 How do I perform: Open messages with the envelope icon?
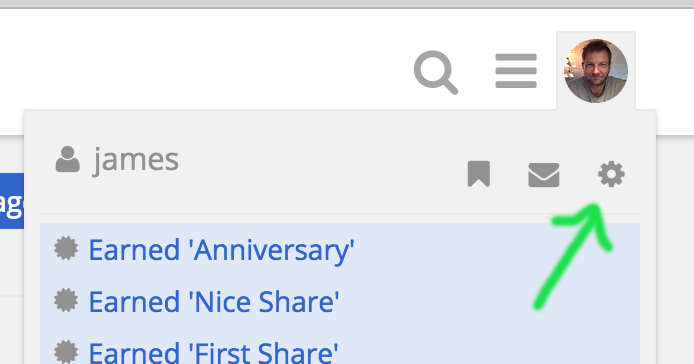tap(544, 174)
